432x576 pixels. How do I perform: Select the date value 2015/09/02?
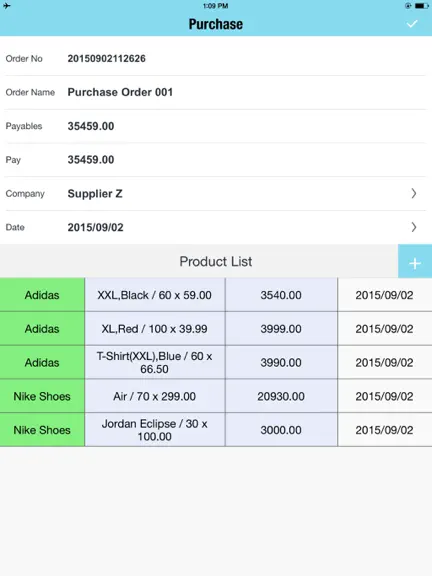coord(96,227)
